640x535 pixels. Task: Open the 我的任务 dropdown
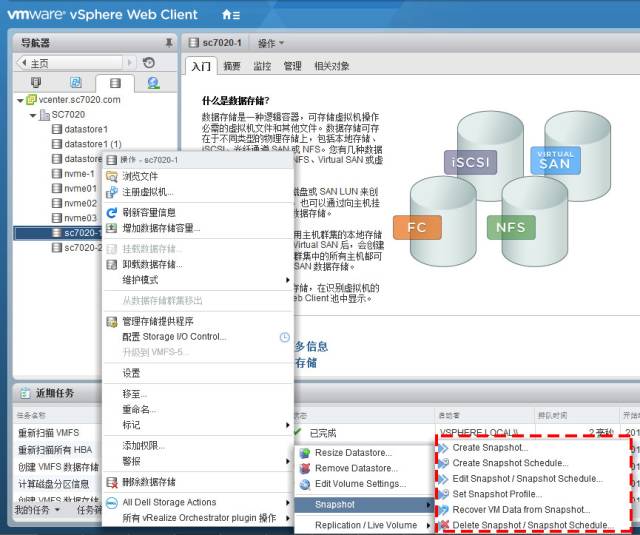37,510
